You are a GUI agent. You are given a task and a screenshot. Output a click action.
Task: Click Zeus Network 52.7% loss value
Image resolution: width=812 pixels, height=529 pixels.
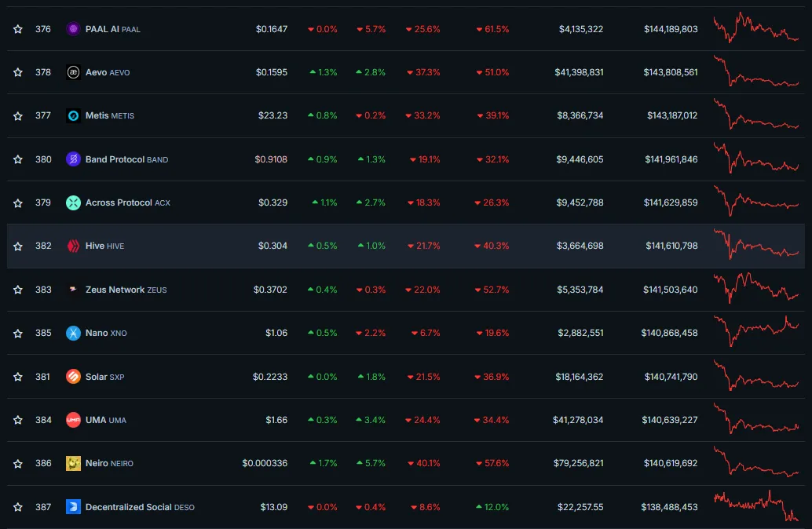[492, 290]
